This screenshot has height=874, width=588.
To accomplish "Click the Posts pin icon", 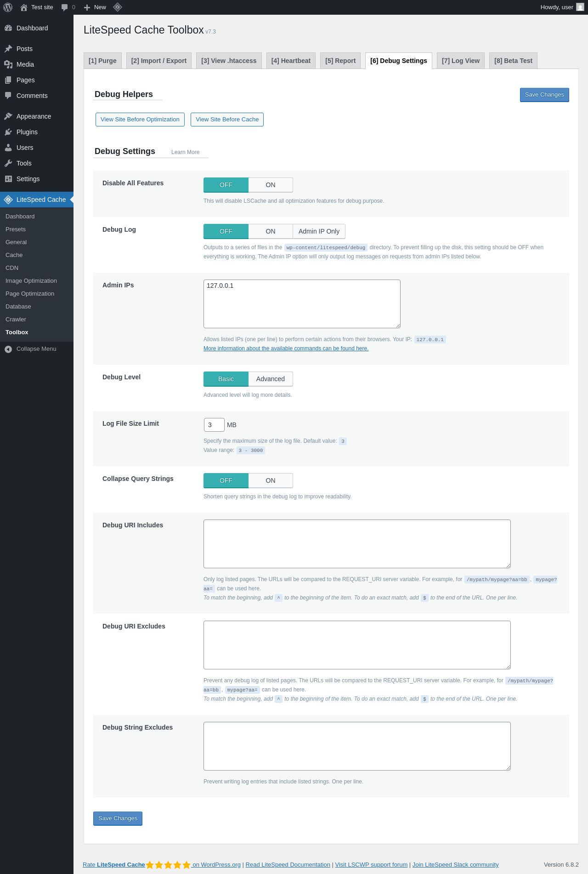I will point(8,49).
